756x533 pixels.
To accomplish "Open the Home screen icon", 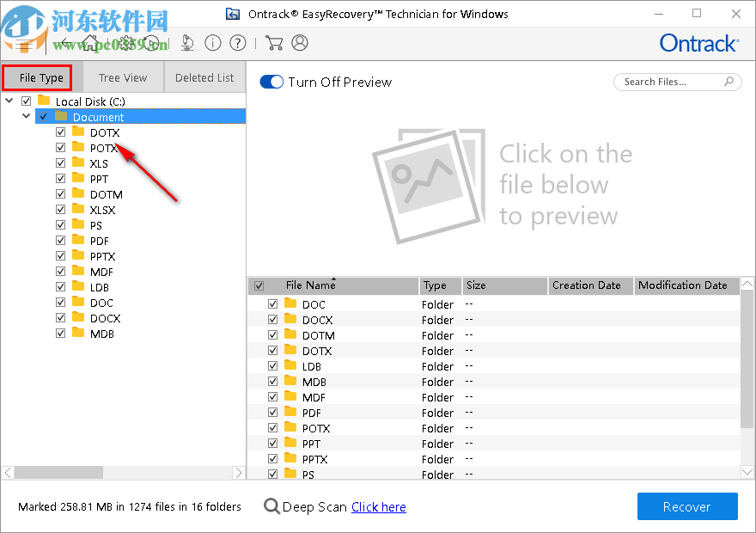I will pos(90,43).
